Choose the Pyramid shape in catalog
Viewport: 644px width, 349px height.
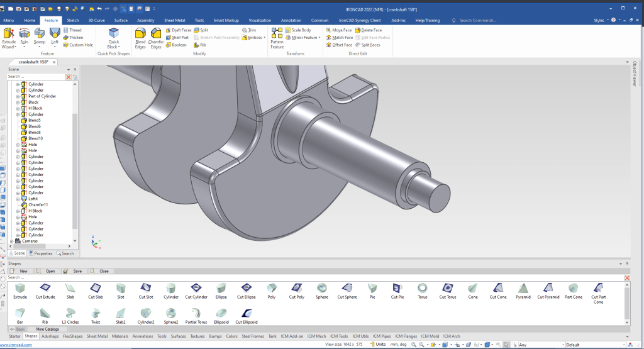click(523, 289)
